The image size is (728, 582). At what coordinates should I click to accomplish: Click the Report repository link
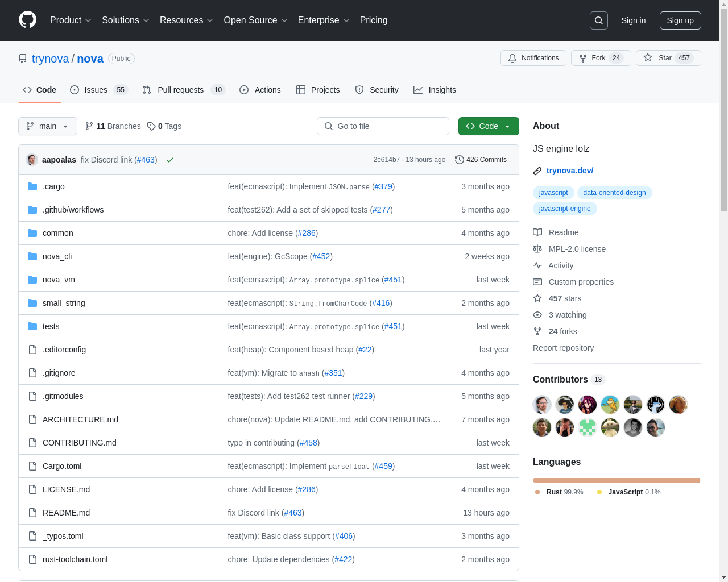tap(563, 348)
